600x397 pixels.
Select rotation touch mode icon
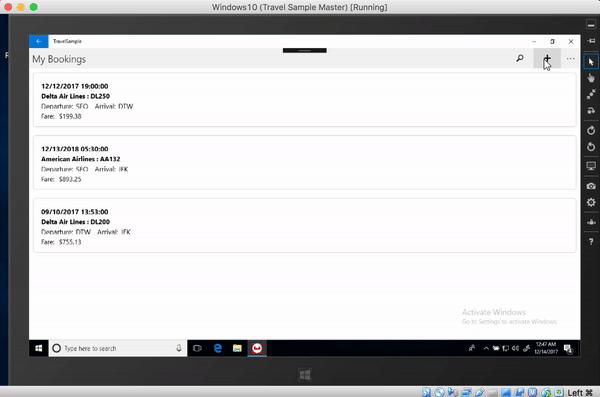coord(591,110)
